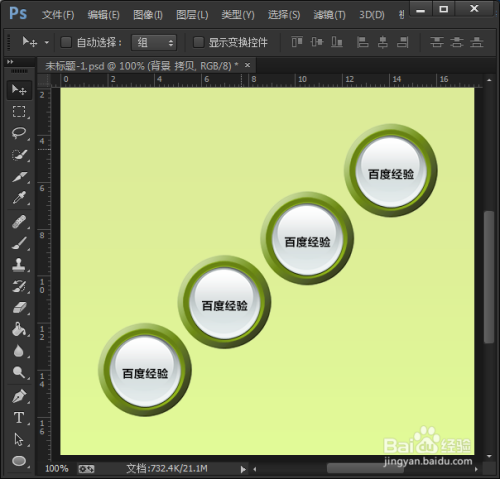
Task: Open the 3D(D) menu
Action: click(x=372, y=15)
